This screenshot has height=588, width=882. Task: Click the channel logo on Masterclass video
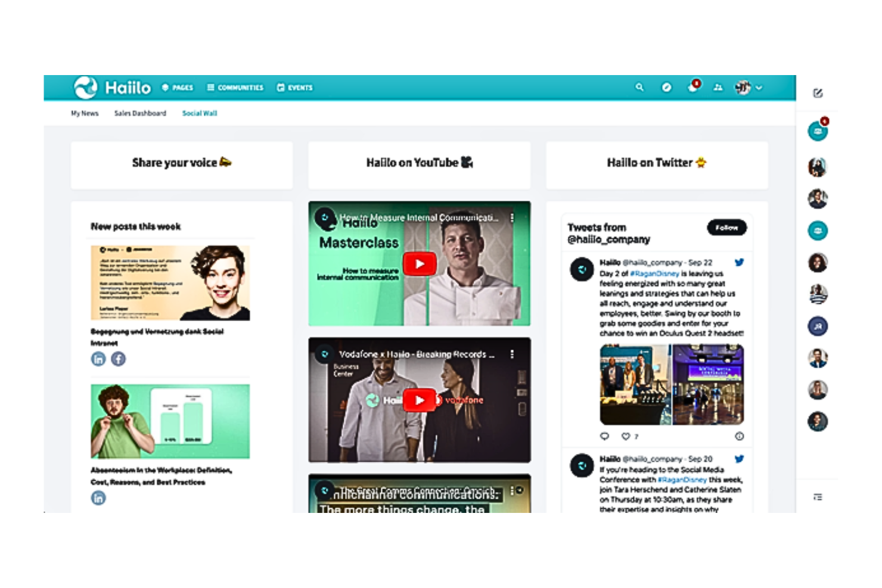pos(325,218)
